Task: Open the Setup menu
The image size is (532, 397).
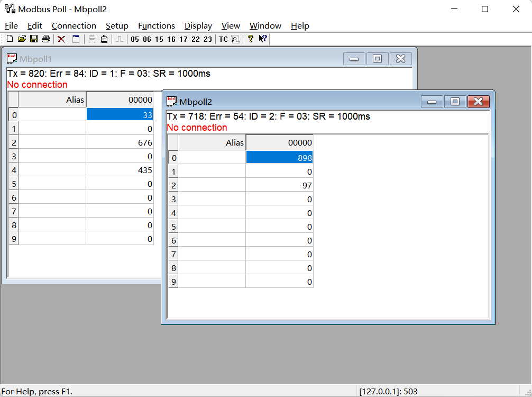Action: point(117,26)
